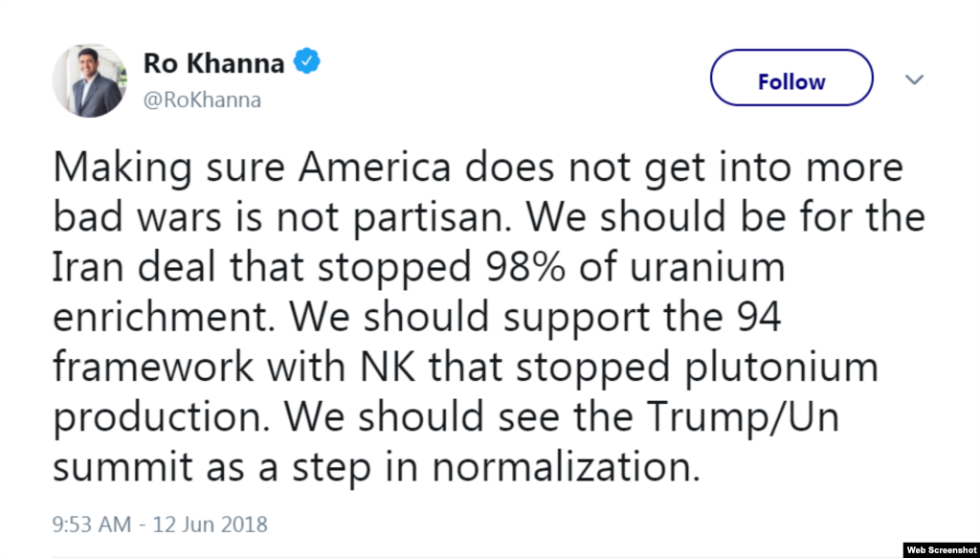Open the 9:53 AM timestamp link
The image size is (980, 558).
click(87, 525)
